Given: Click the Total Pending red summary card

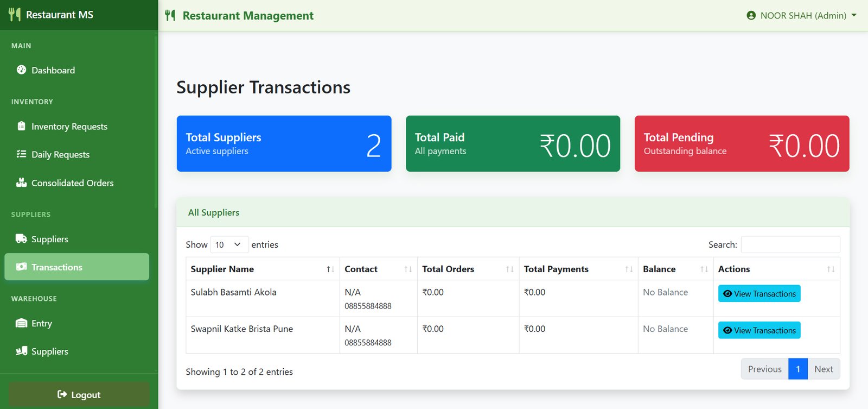Looking at the screenshot, I should pos(742,143).
